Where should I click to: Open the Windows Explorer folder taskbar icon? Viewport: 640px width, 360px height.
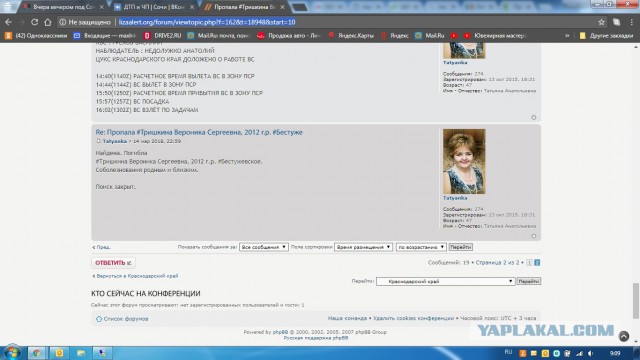click(81, 353)
